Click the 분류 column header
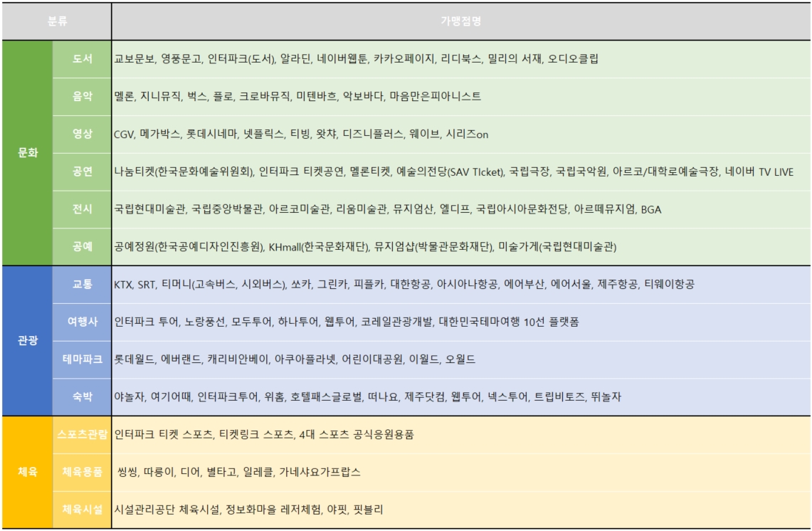This screenshot has height=531, width=812. (57, 21)
